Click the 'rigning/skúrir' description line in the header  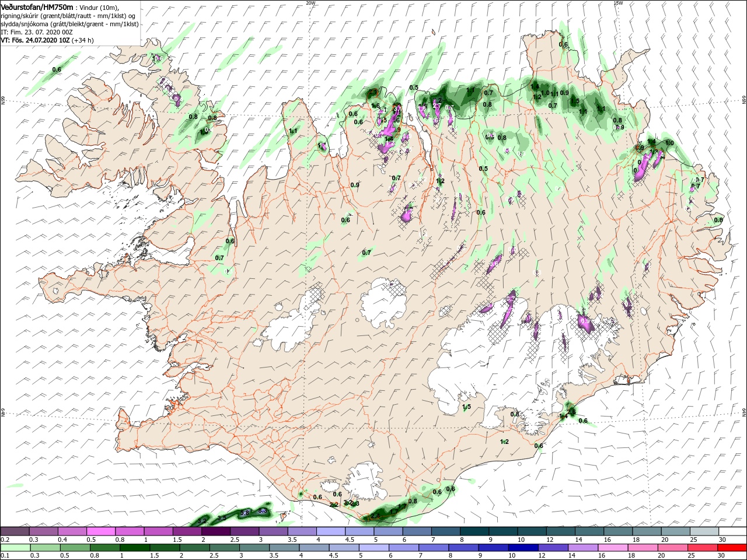tap(68, 16)
